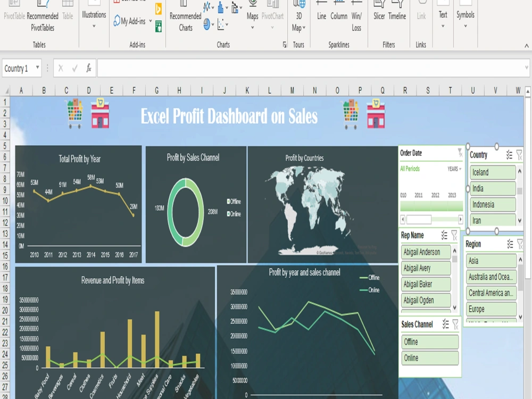
Task: Insert a Slicer
Action: 379,11
